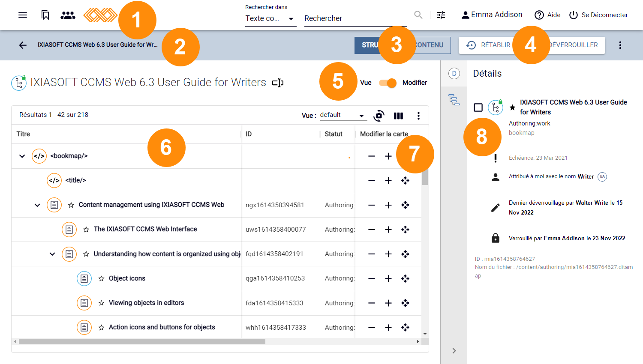Open the Rechercher dans Texte dropdown

tap(270, 18)
